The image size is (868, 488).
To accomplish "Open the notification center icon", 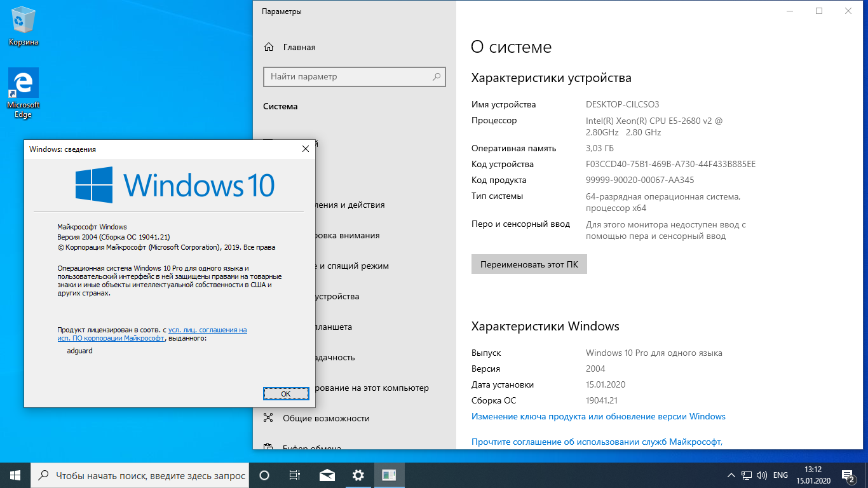I will coord(848,475).
